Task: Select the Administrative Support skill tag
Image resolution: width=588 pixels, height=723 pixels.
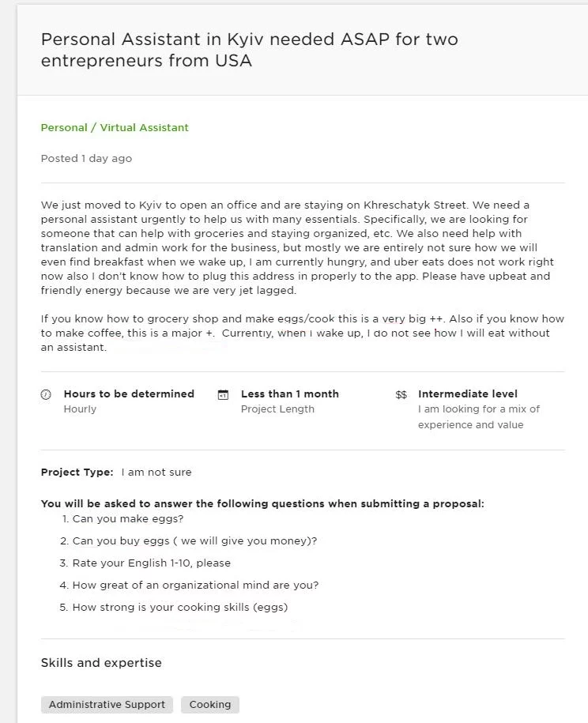Action: click(x=107, y=705)
